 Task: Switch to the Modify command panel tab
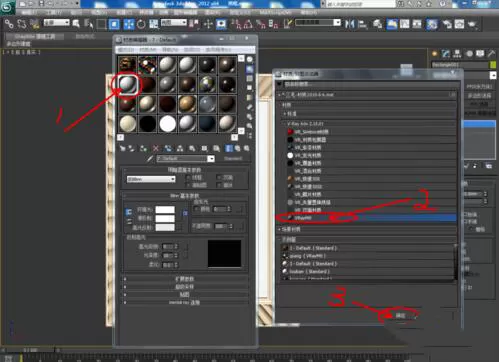(446, 54)
